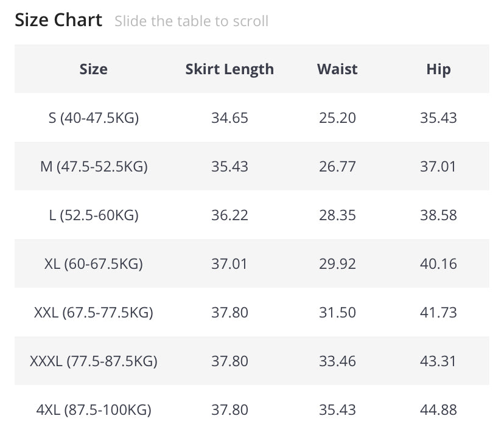Screen dimensions: 504x441
Task: Click waist value 33.46 for XXXL
Action: (337, 361)
